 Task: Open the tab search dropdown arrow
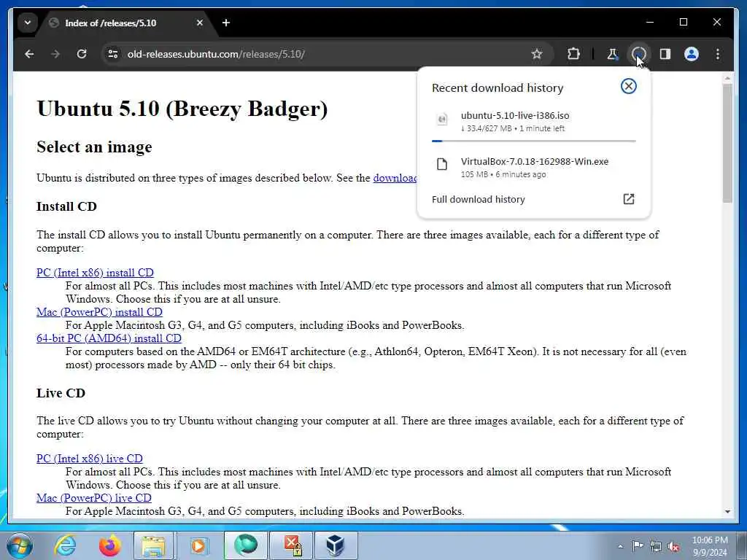point(28,23)
